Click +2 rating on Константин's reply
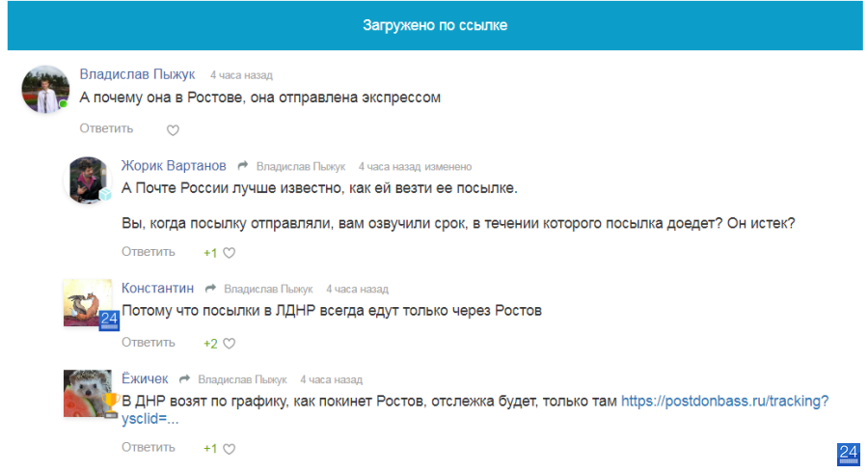Image resolution: width=868 pixels, height=474 pixels. click(210, 344)
